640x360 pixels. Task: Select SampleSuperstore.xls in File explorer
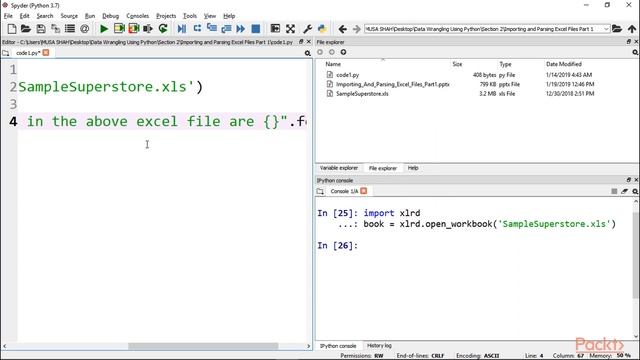[362, 94]
